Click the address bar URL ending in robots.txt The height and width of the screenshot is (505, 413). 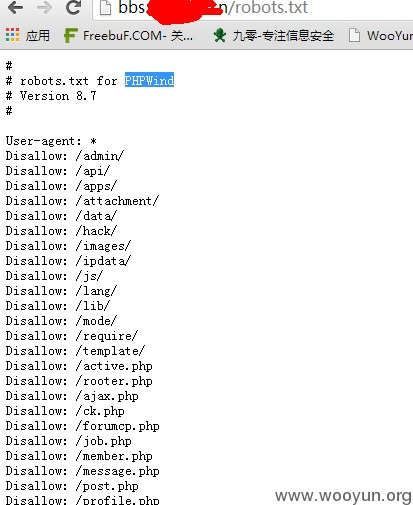[213, 8]
